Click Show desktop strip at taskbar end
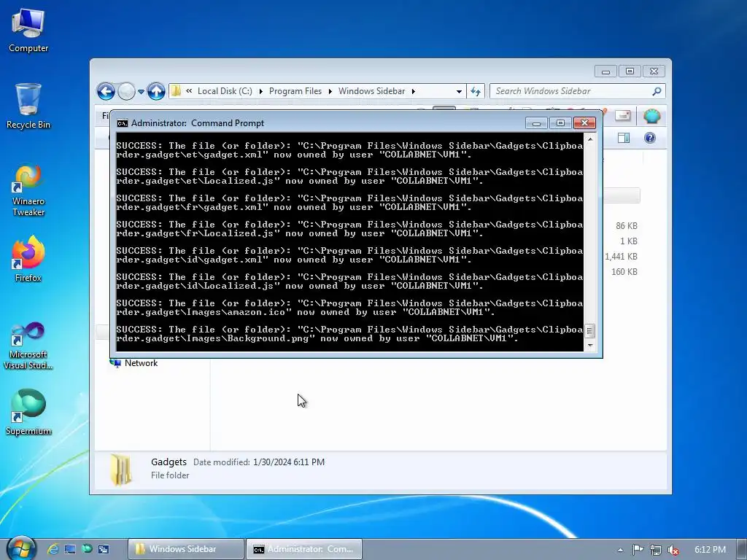This screenshot has height=560, width=747. click(742, 549)
